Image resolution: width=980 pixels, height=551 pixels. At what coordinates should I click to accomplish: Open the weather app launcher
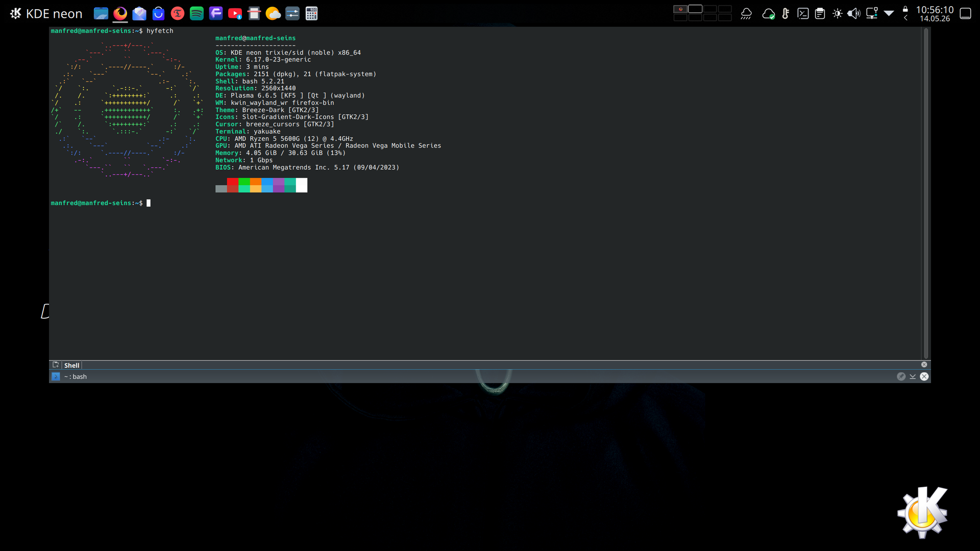pos(273,14)
